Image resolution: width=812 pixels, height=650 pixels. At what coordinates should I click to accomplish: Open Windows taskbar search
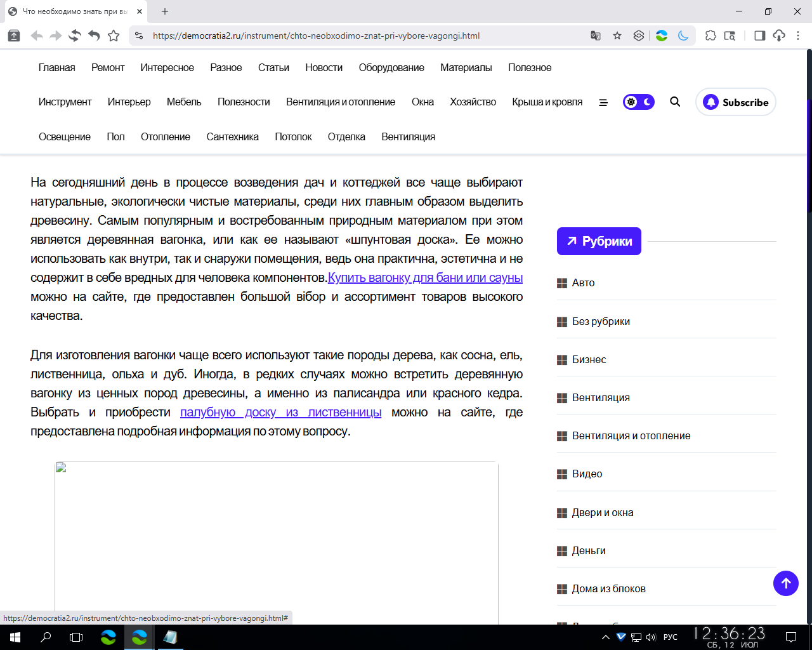pyautogui.click(x=46, y=637)
